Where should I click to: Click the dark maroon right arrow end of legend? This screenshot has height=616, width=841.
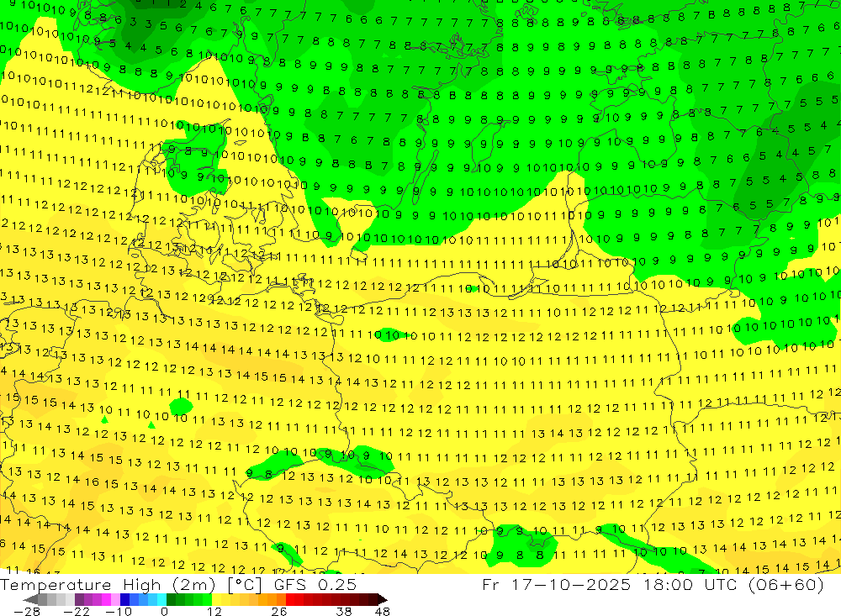click(x=383, y=600)
